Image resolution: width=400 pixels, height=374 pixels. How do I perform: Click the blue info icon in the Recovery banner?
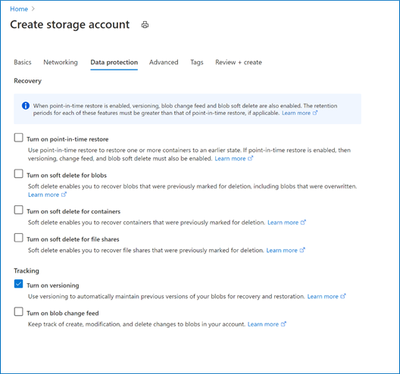pyautogui.click(x=26, y=106)
